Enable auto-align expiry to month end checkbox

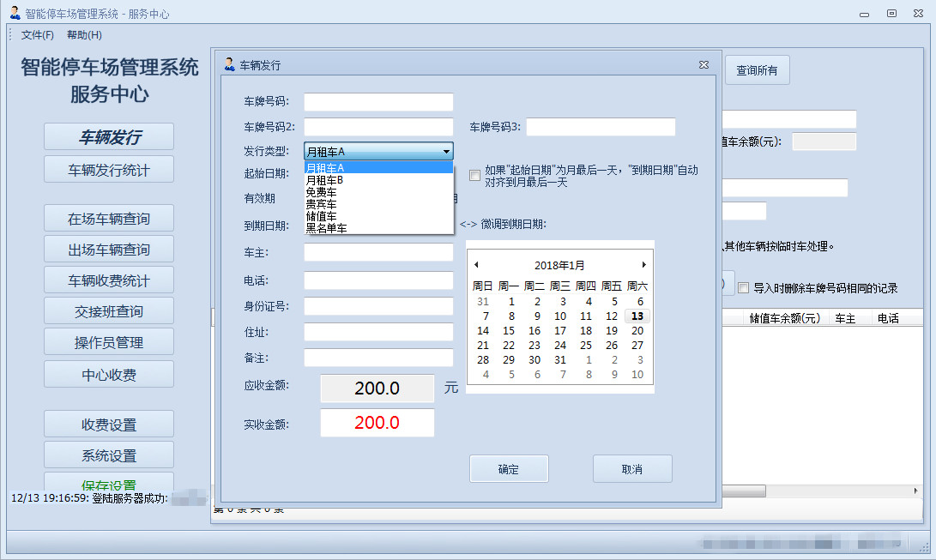pos(474,176)
